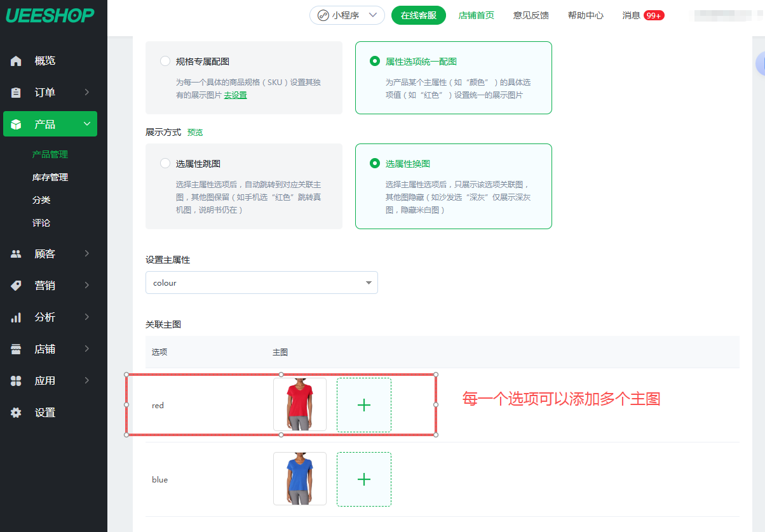This screenshot has width=765, height=532.
Task: Choose the 选属性换图 radio option
Action: point(375,163)
